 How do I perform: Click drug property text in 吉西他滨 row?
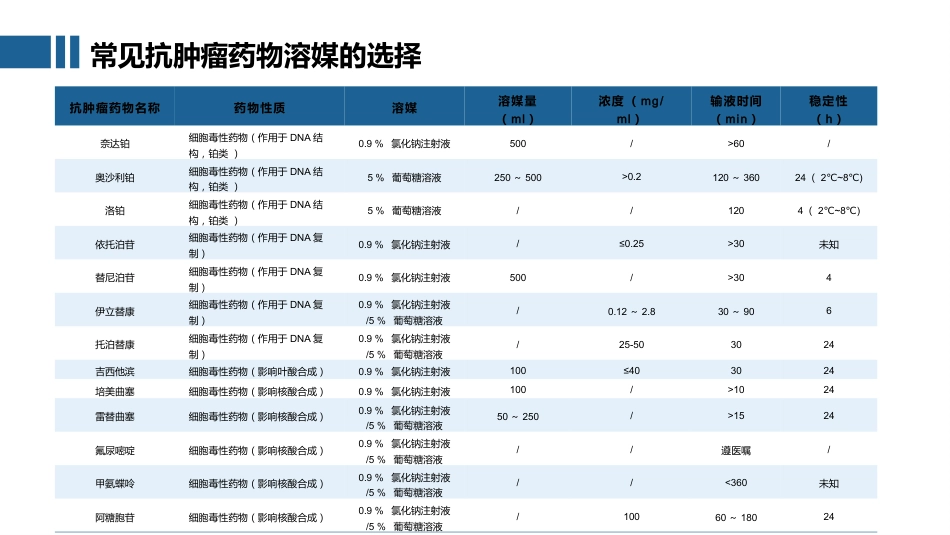256,371
